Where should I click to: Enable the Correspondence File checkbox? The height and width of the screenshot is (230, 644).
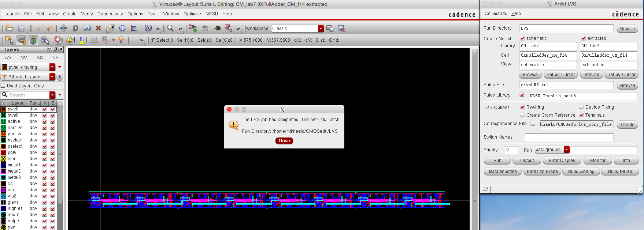533,124
